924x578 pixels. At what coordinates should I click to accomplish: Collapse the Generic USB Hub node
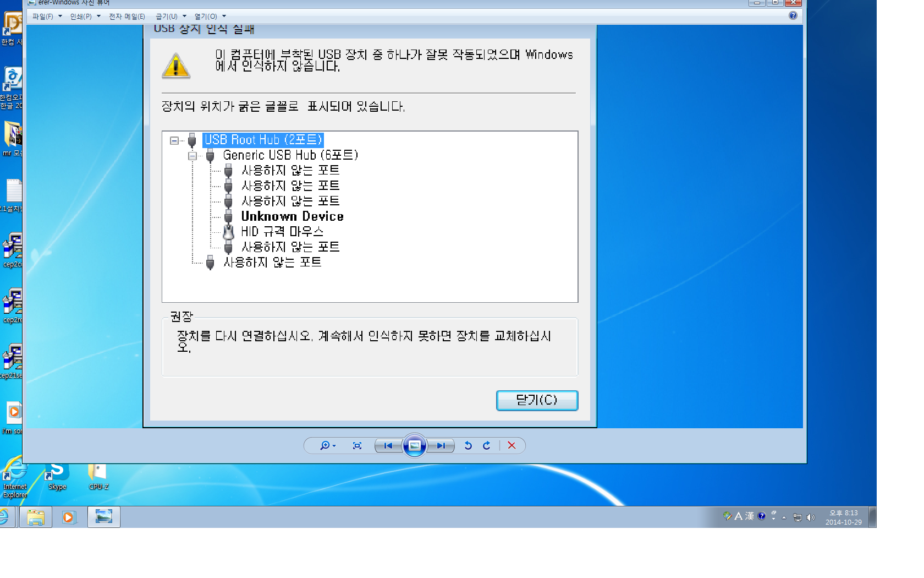coord(193,156)
